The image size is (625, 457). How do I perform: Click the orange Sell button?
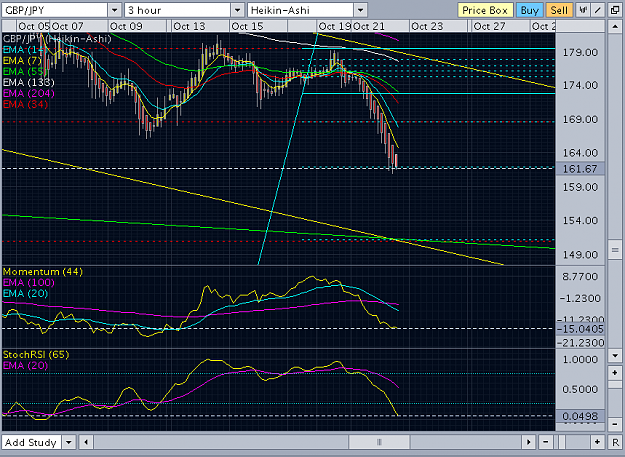559,10
